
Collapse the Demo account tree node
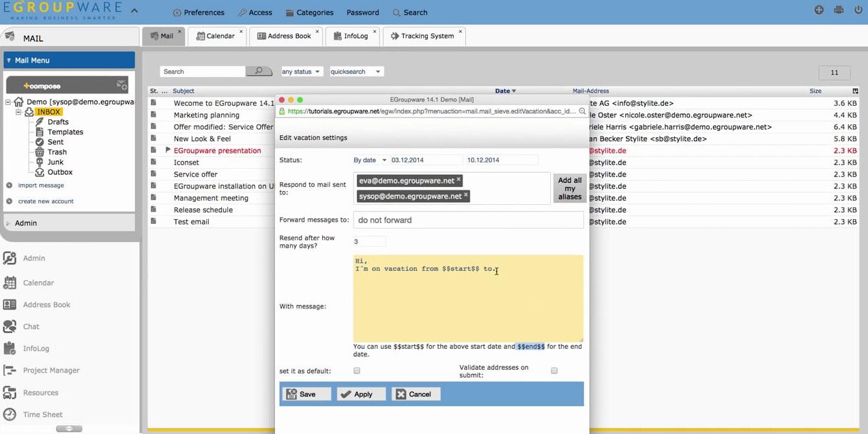(x=9, y=102)
